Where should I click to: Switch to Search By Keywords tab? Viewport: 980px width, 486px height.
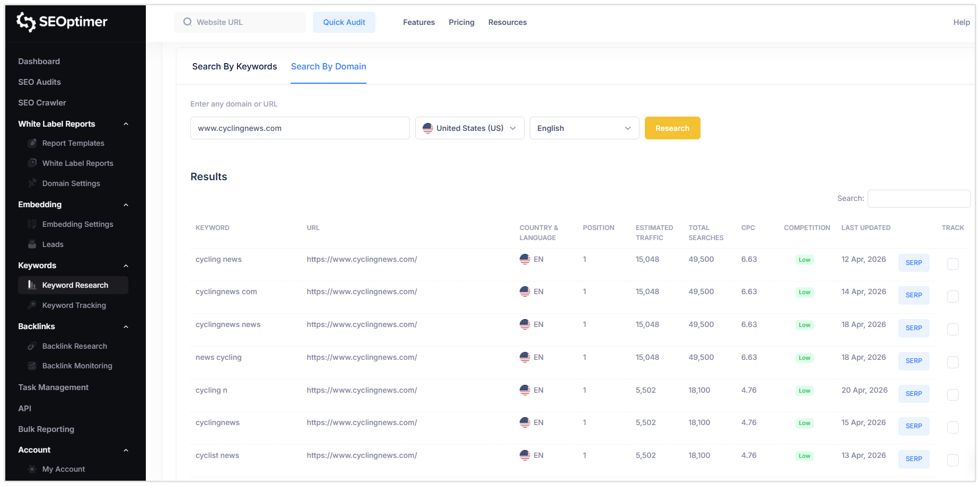pos(234,66)
